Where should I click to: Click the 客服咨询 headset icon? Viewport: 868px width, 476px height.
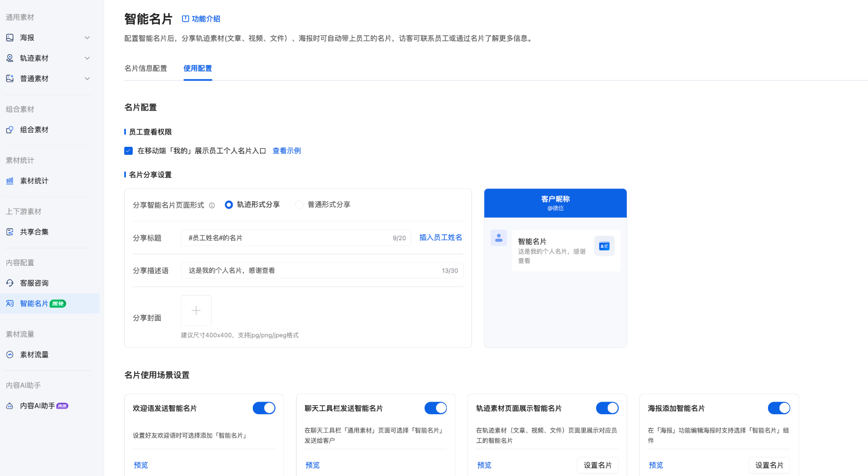click(10, 283)
